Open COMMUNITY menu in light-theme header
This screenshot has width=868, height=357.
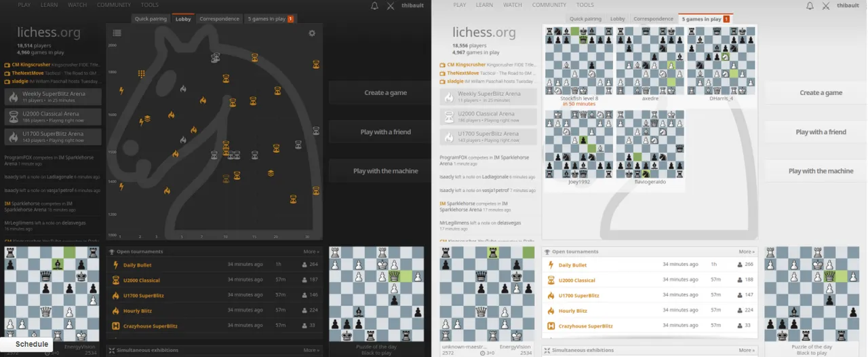[x=549, y=5]
